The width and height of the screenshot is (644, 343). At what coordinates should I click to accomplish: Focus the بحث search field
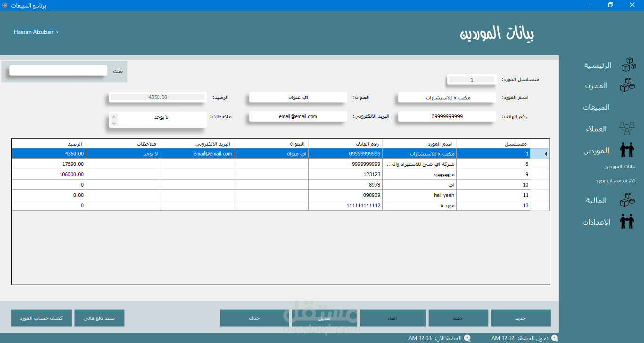point(58,70)
